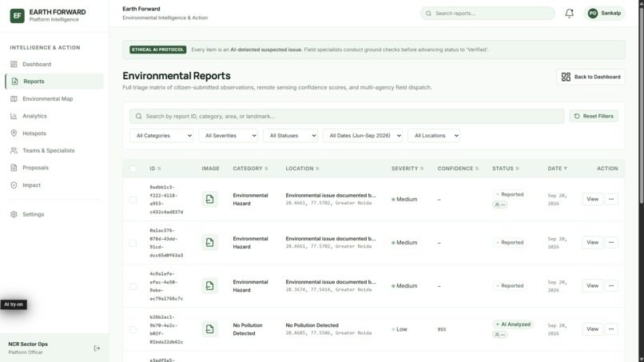Click NCR Sector Ops label

[x=28, y=344]
